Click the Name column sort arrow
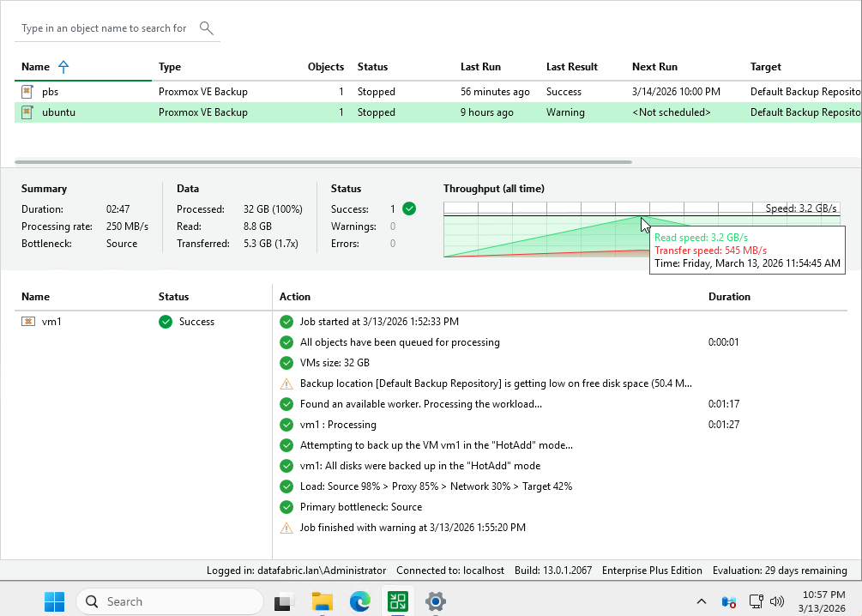Image resolution: width=862 pixels, height=616 pixels. [x=63, y=67]
